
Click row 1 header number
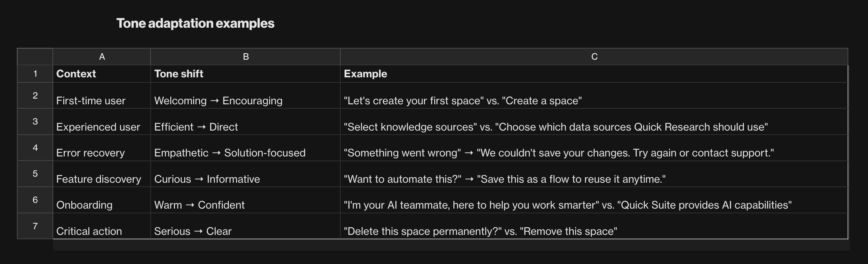(35, 74)
